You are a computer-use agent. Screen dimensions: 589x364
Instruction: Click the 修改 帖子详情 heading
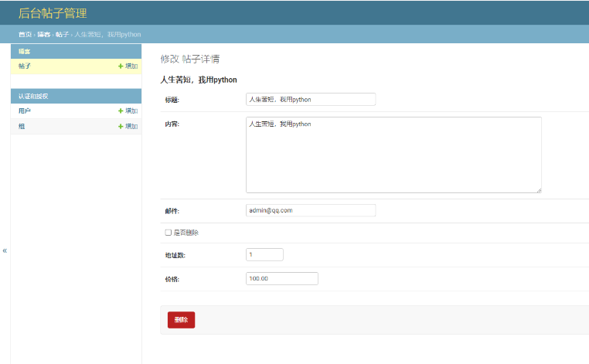189,59
